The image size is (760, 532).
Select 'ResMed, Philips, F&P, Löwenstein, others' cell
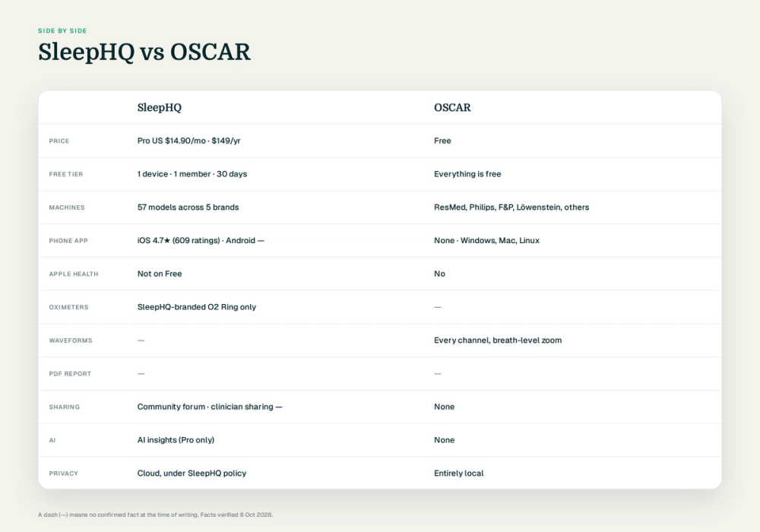click(x=511, y=207)
